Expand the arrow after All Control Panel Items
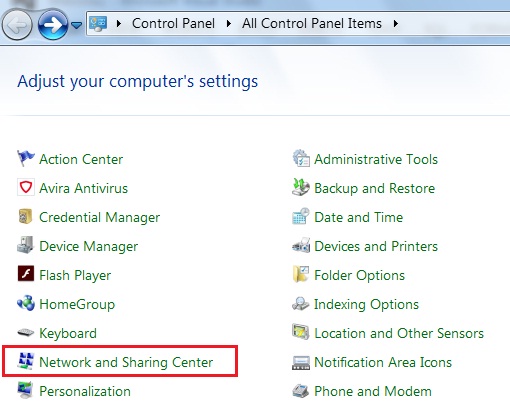 pyautogui.click(x=396, y=24)
